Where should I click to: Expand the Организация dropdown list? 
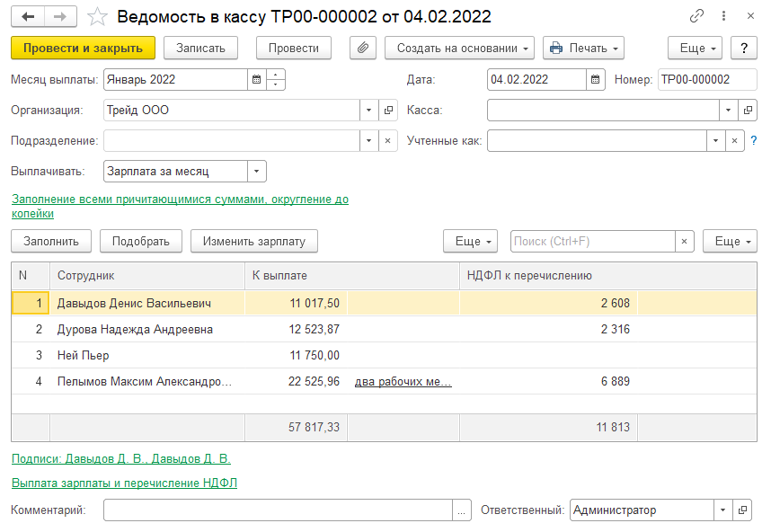368,111
